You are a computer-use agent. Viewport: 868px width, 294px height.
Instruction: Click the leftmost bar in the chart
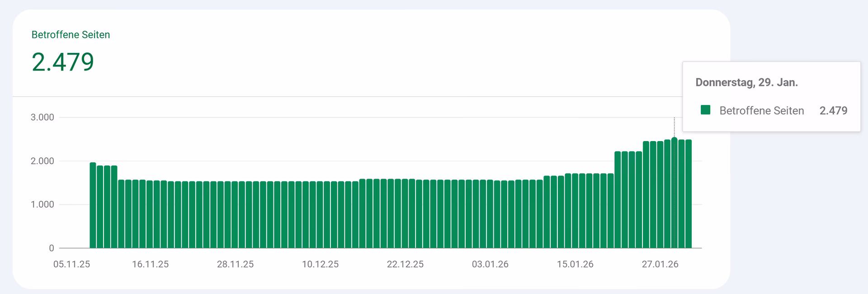(93, 206)
